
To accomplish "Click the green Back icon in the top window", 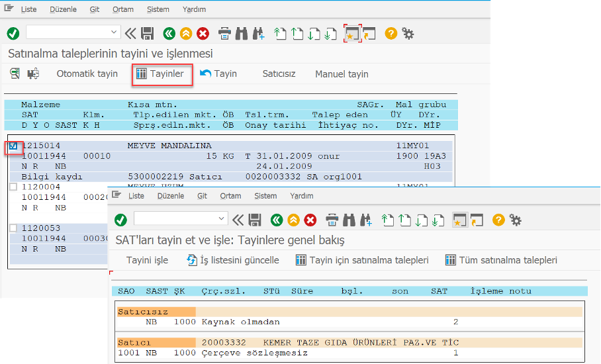I will click(x=169, y=34).
